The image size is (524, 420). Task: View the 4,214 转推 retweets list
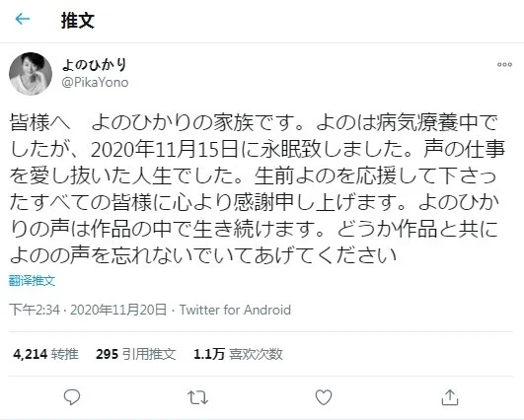(45, 354)
